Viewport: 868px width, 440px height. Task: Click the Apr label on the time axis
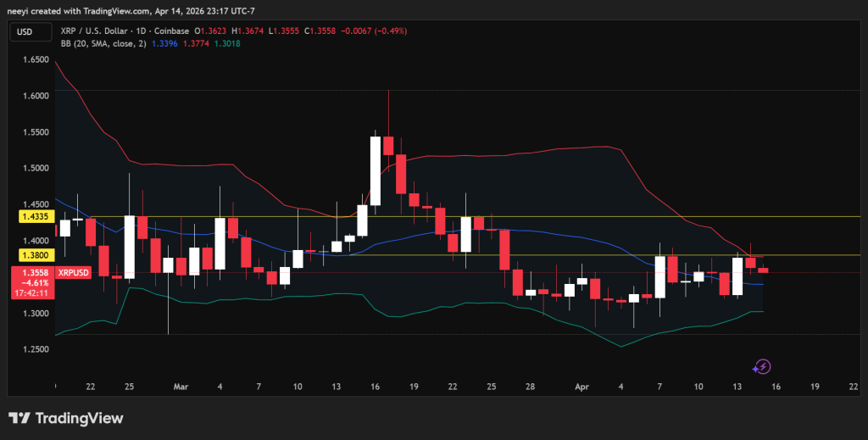[x=581, y=386]
